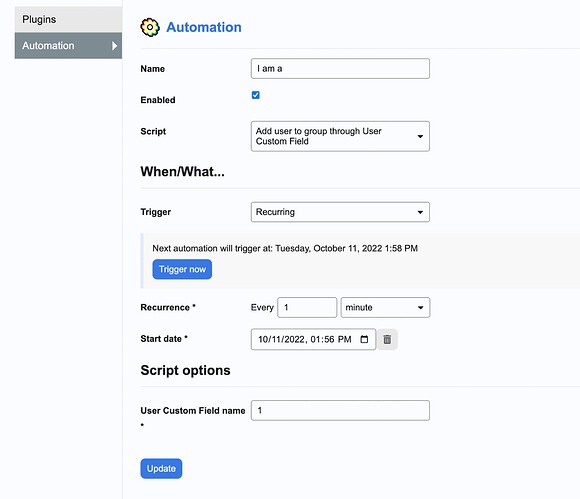This screenshot has width=580, height=499.
Task: Click the Trigger now button
Action: (x=182, y=269)
